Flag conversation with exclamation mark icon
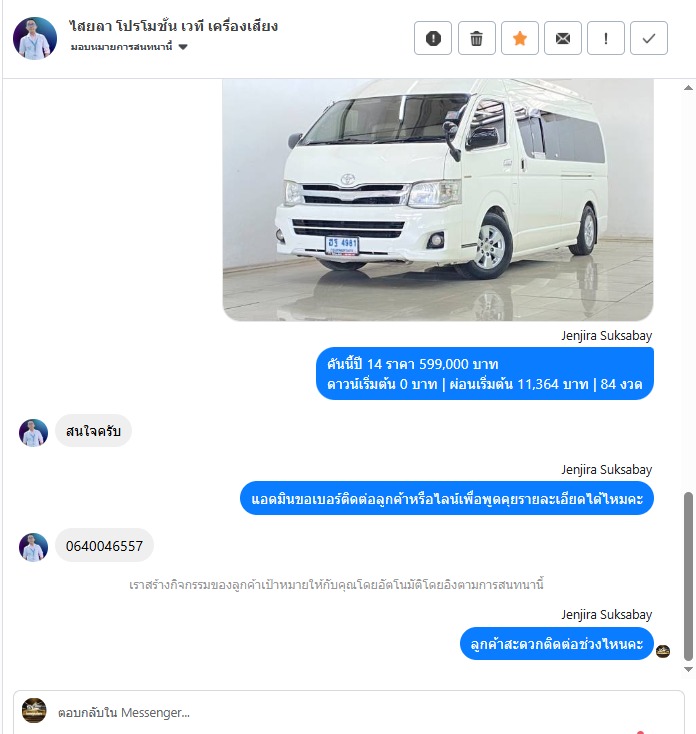 click(606, 38)
